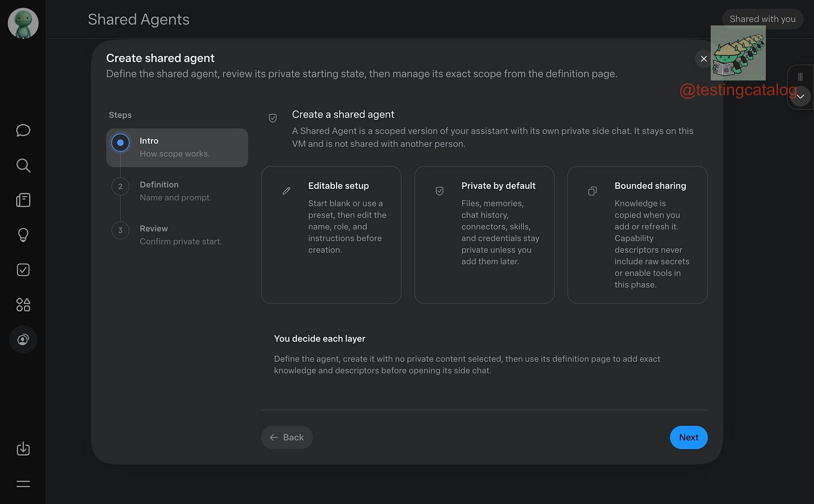The height and width of the screenshot is (504, 814).
Task: Select the Intro step
Action: tap(177, 148)
